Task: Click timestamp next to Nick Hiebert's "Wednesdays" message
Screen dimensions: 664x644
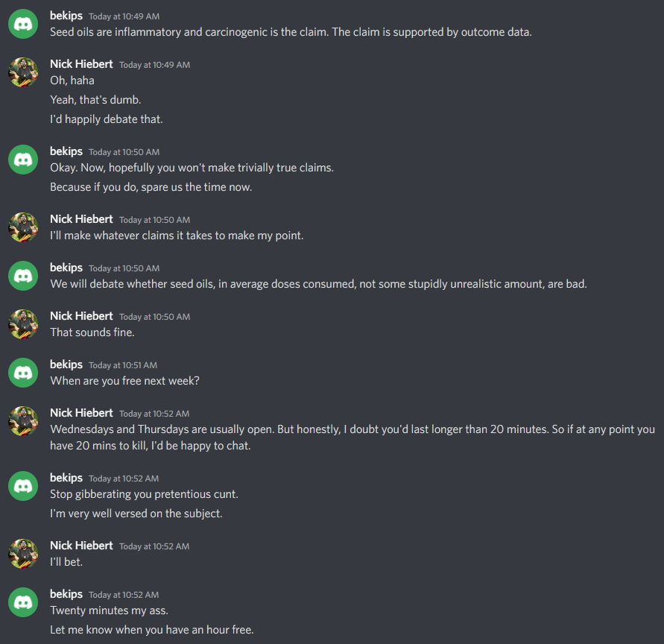Action: pyautogui.click(x=154, y=414)
